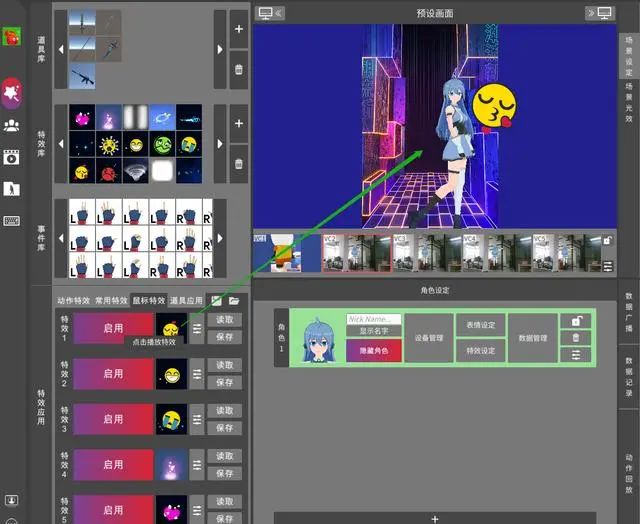
Task: Toggle the camera strip lock icon
Action: click(607, 241)
